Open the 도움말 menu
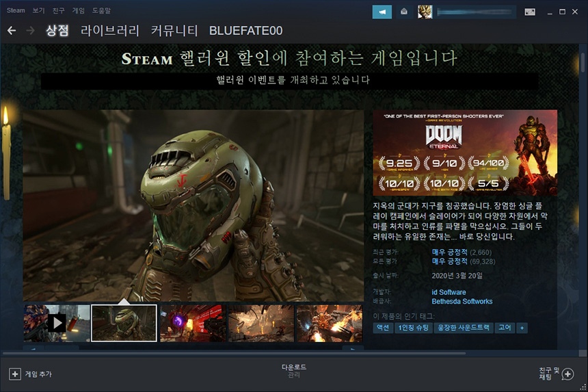588x392 pixels. pos(101,10)
